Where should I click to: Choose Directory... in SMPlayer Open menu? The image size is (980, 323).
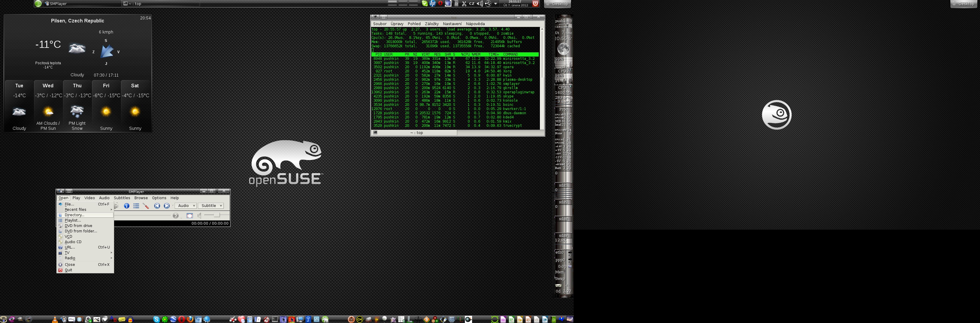85,215
